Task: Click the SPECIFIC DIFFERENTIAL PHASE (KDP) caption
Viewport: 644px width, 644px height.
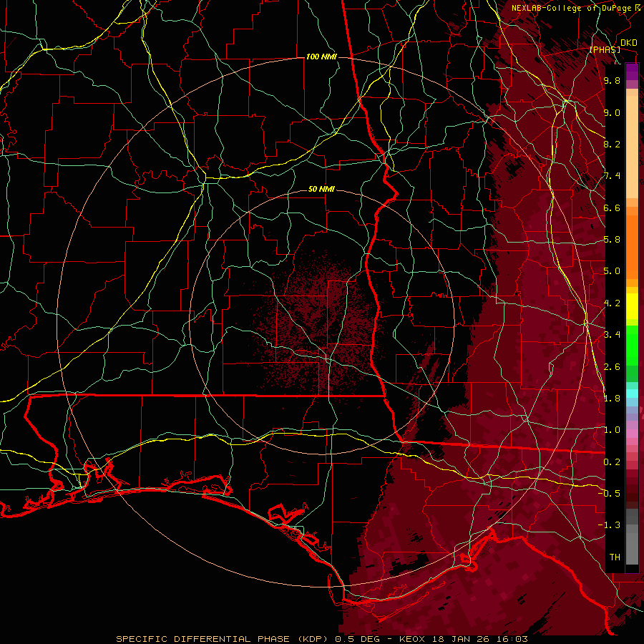Action: pos(221,639)
